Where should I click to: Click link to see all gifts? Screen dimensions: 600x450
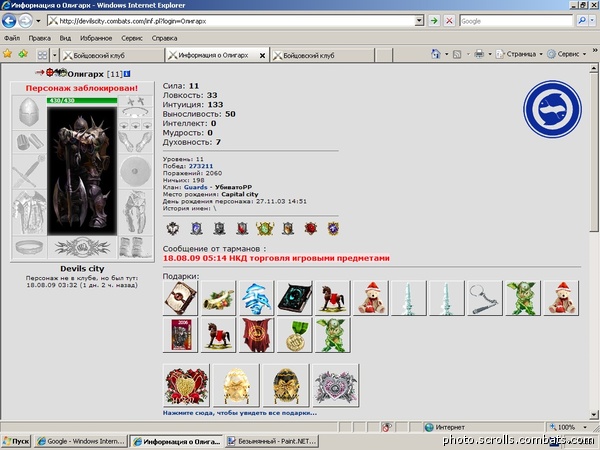tap(240, 413)
